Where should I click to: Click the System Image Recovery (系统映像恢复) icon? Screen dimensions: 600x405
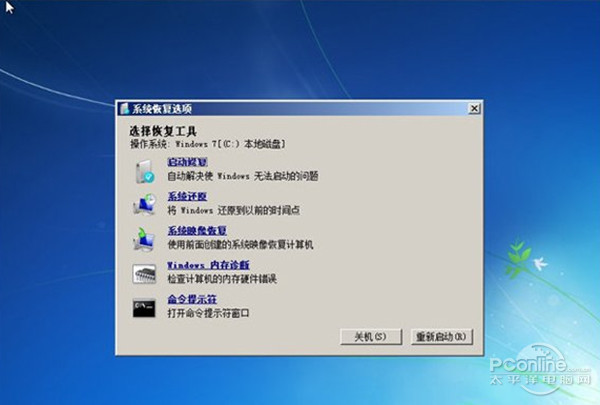(143, 238)
